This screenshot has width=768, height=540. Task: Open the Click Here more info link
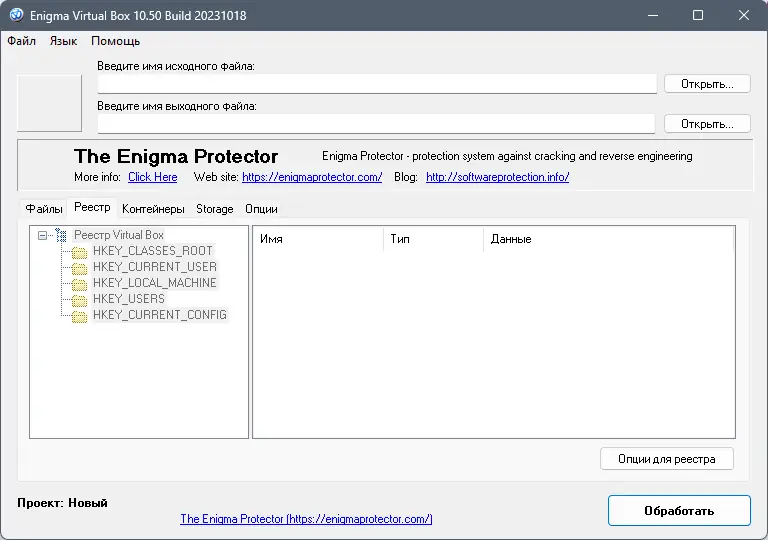point(153,177)
